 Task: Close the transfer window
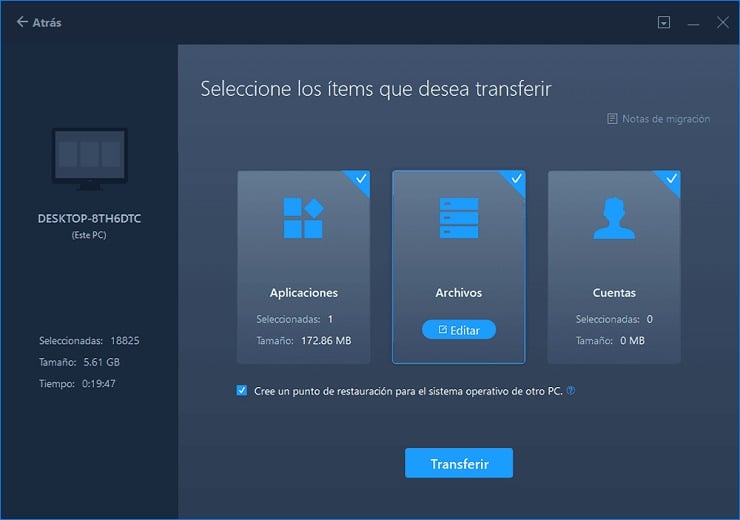[x=723, y=22]
